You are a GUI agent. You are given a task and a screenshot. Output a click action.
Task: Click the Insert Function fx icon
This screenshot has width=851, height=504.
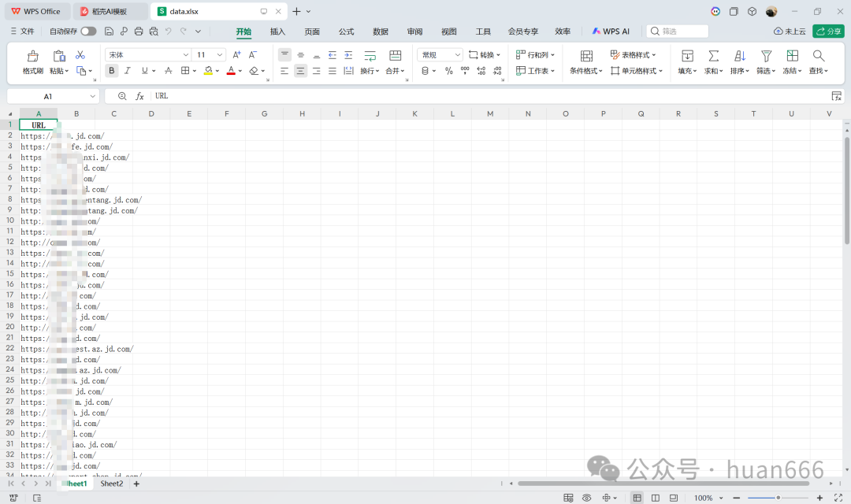click(140, 96)
